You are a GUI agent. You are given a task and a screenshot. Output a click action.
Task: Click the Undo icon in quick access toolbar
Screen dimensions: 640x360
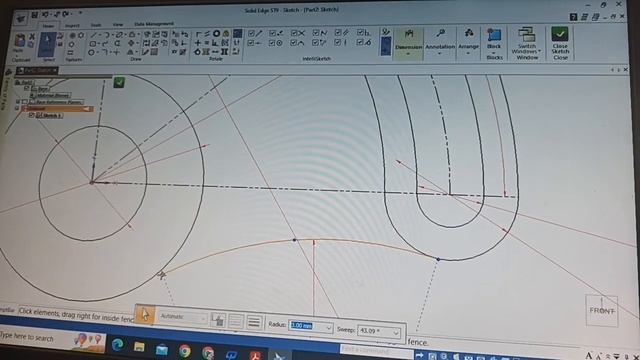pyautogui.click(x=46, y=15)
